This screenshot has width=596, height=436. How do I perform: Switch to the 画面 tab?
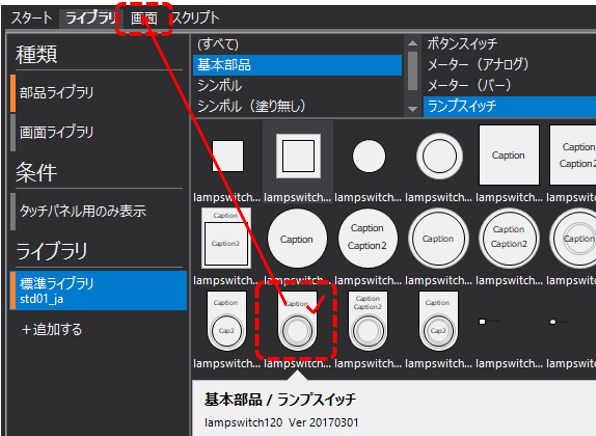(x=144, y=18)
